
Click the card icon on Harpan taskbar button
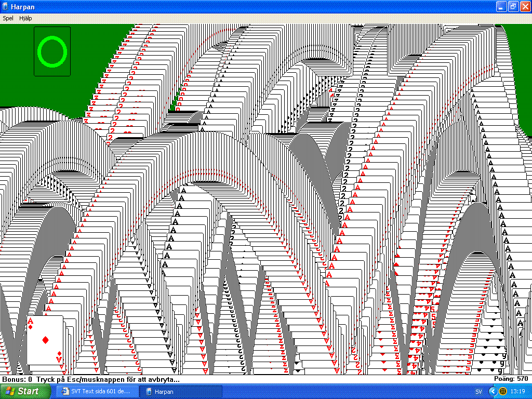point(149,392)
